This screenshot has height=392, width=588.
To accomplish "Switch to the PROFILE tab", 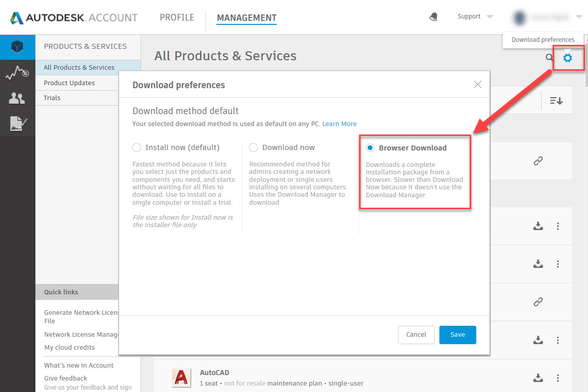I will click(177, 17).
